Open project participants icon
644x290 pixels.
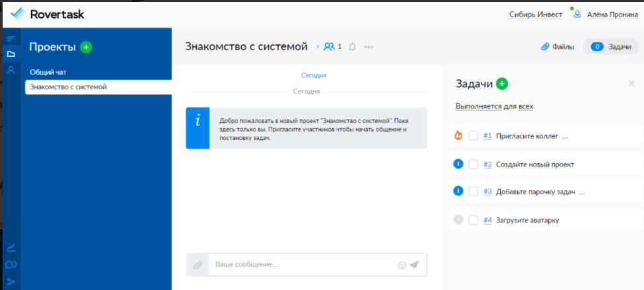(329, 47)
